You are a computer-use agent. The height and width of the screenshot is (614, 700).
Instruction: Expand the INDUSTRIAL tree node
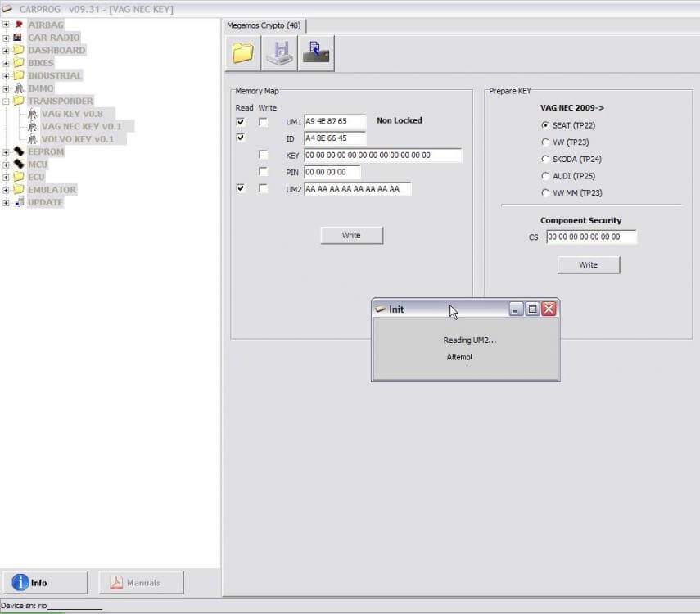click(6, 76)
